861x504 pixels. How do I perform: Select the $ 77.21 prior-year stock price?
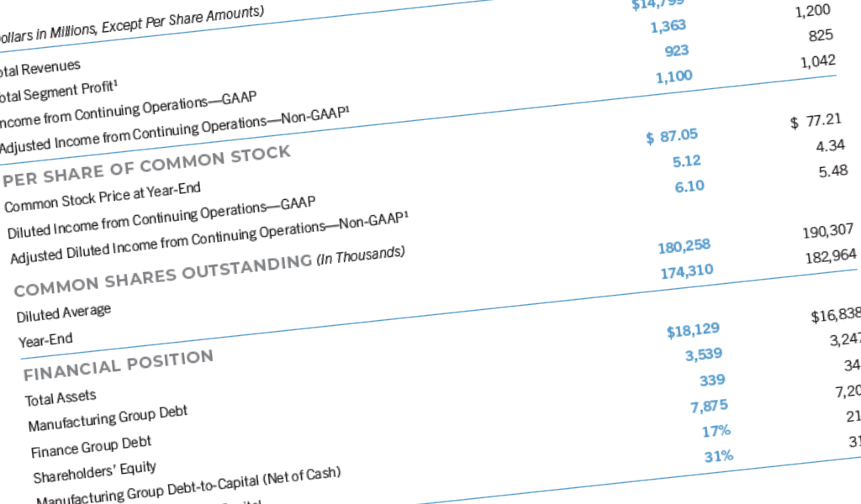pos(816,121)
